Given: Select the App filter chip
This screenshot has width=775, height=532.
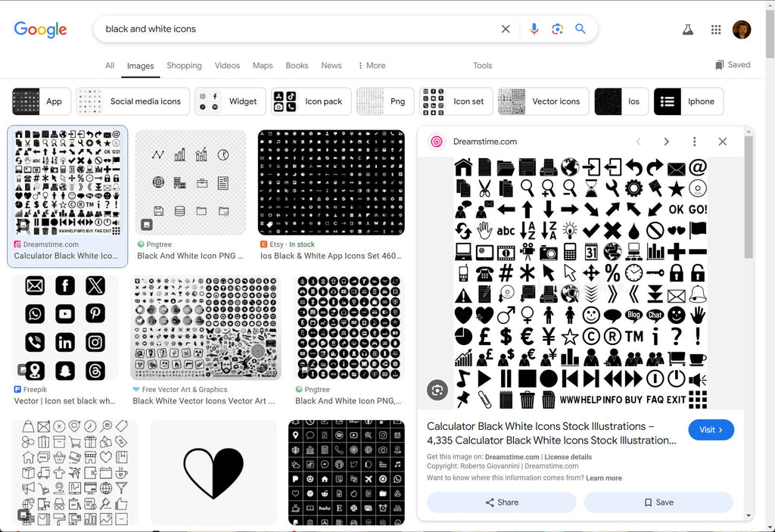Looking at the screenshot, I should click(42, 101).
